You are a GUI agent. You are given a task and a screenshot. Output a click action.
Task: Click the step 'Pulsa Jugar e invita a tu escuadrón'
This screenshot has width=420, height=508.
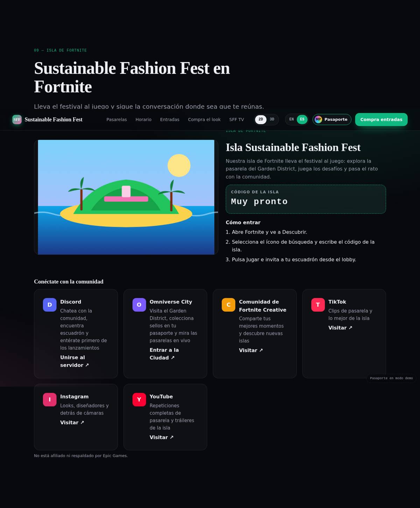coord(294,260)
